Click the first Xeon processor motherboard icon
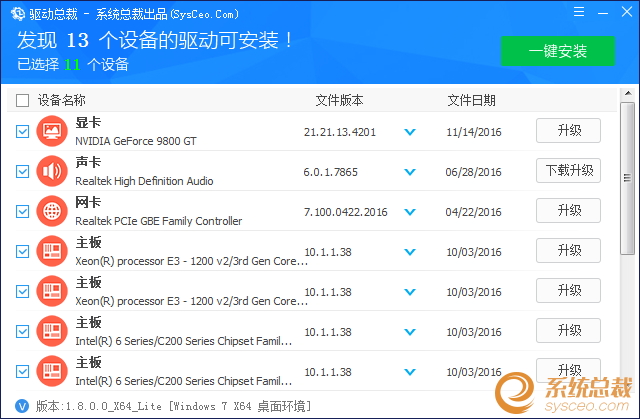This screenshot has height=419, width=640. coord(52,251)
